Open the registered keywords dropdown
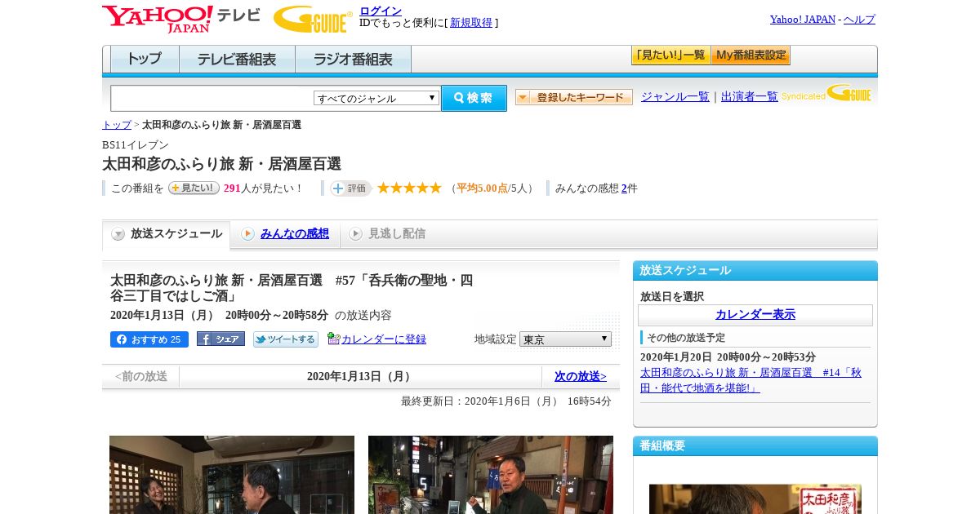Viewport: 980px width, 514px height. [573, 97]
